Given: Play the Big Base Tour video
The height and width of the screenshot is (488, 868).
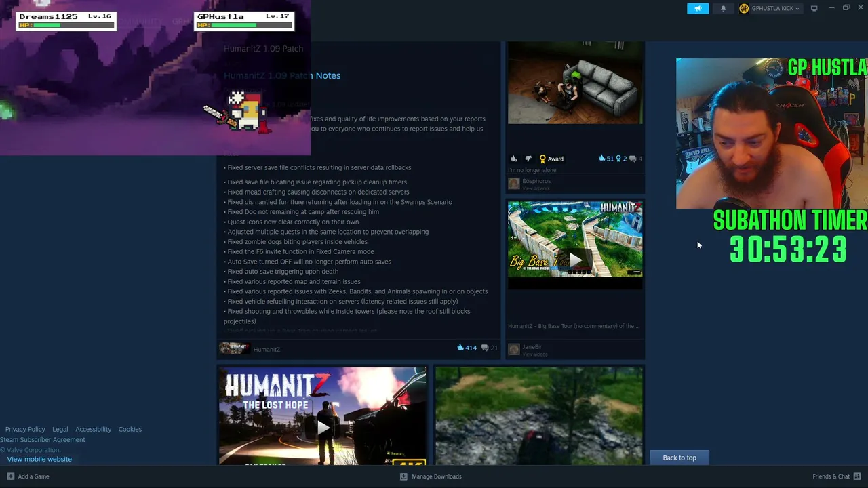Looking at the screenshot, I should pyautogui.click(x=575, y=260).
